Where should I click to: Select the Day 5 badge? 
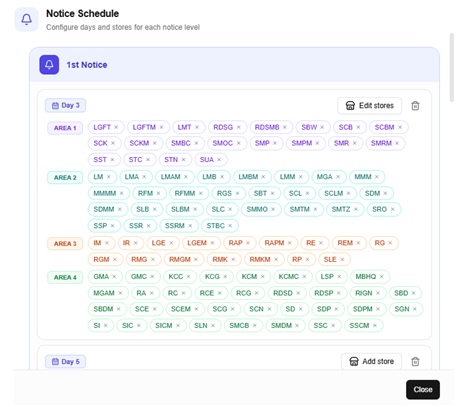click(x=65, y=362)
